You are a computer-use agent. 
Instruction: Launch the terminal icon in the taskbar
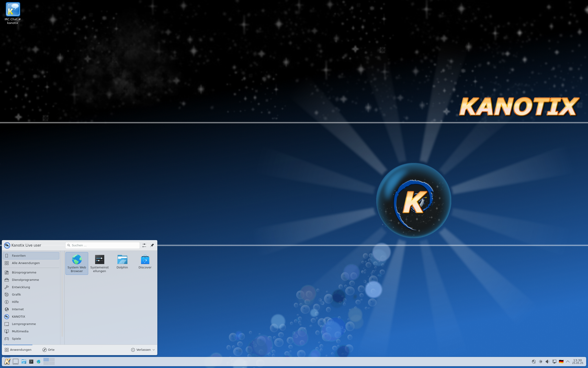tap(31, 361)
